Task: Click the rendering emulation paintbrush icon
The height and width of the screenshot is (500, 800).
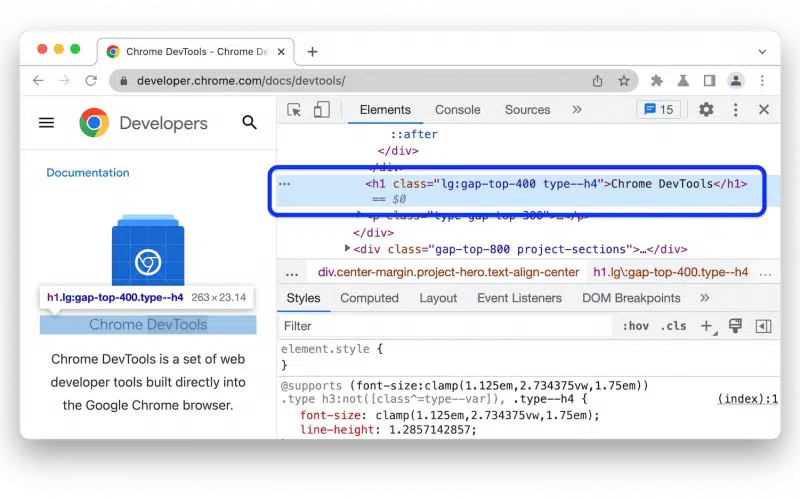Action: (735, 326)
